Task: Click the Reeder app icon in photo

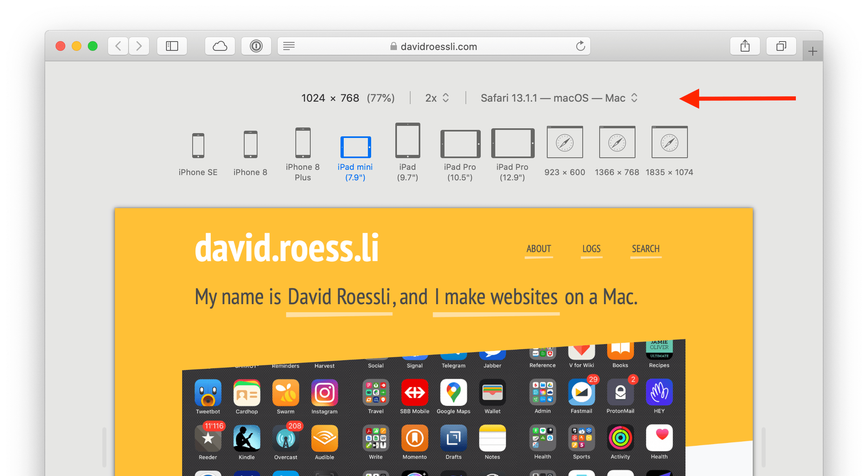Action: 208,438
